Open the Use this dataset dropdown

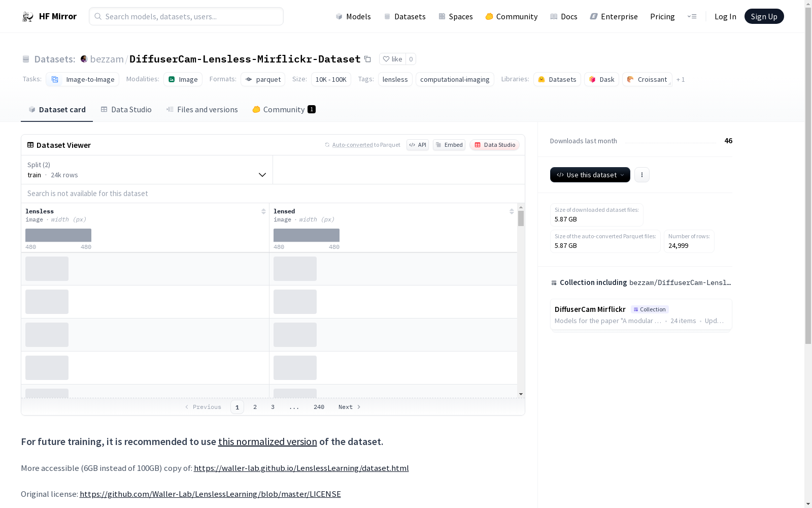pyautogui.click(x=590, y=175)
